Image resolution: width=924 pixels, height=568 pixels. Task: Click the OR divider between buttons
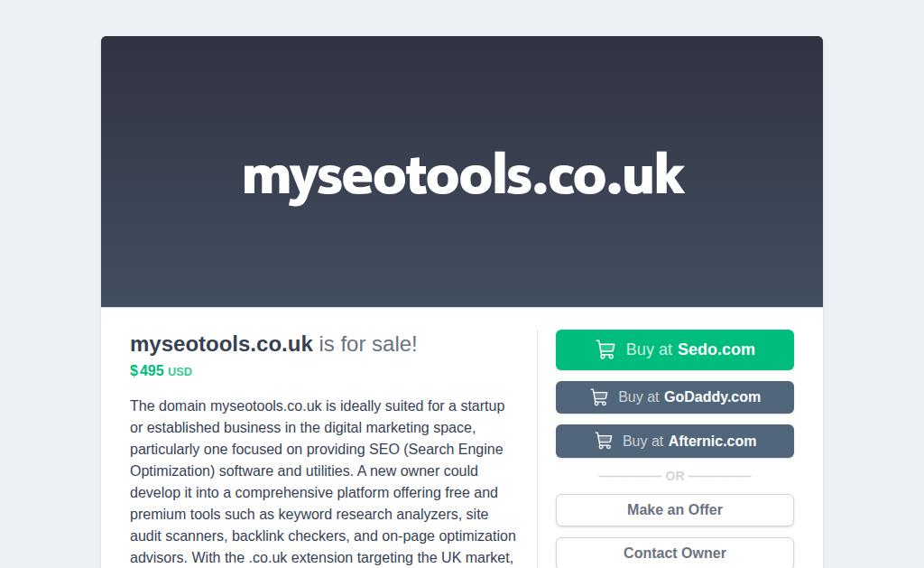[675, 476]
